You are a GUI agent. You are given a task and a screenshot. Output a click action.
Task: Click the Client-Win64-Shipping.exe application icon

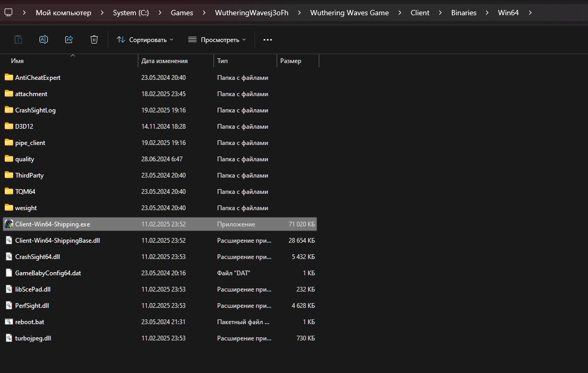click(9, 224)
